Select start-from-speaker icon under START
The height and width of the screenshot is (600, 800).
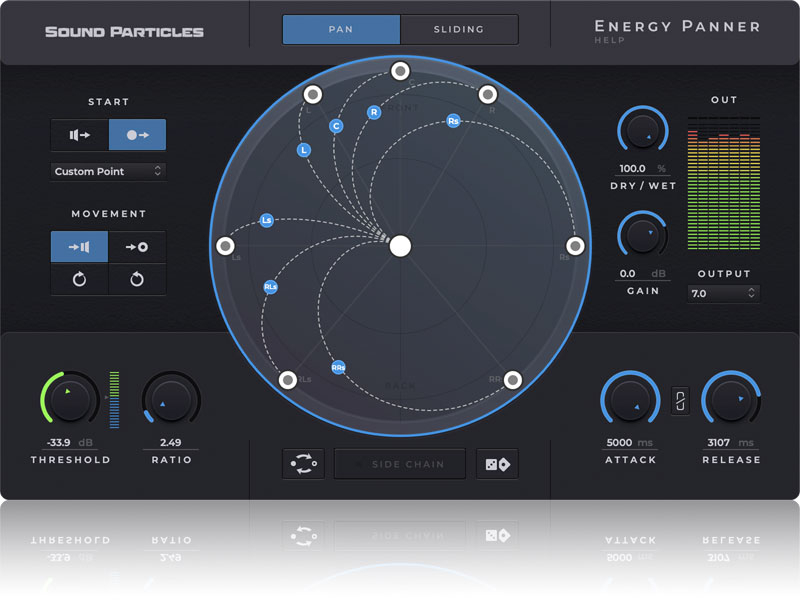(80, 134)
